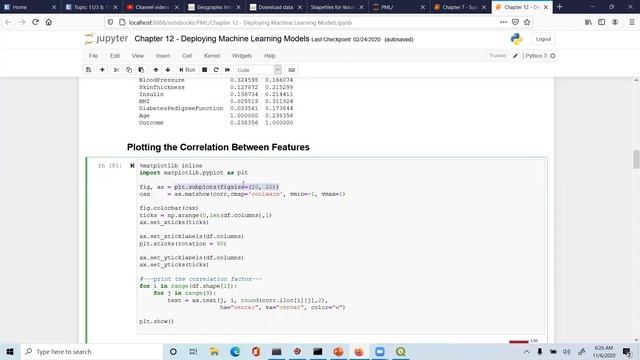Open the Insert menu
The image size is (640, 360).
[x=163, y=56]
